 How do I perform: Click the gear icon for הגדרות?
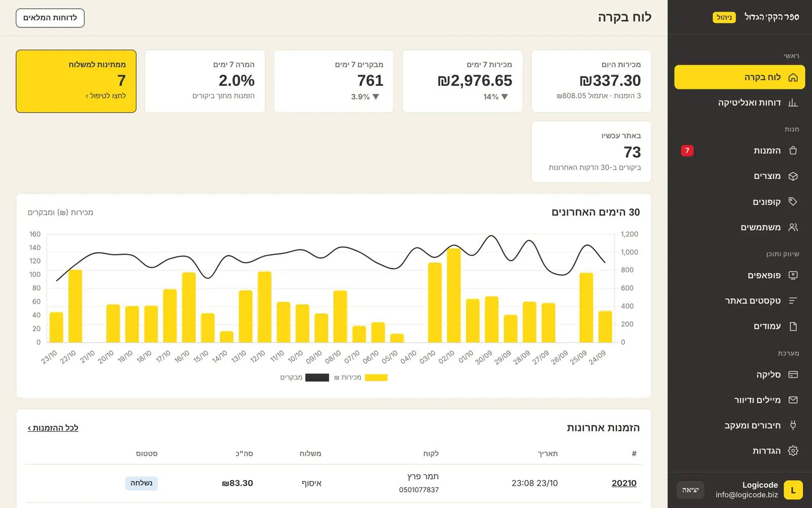(x=793, y=451)
